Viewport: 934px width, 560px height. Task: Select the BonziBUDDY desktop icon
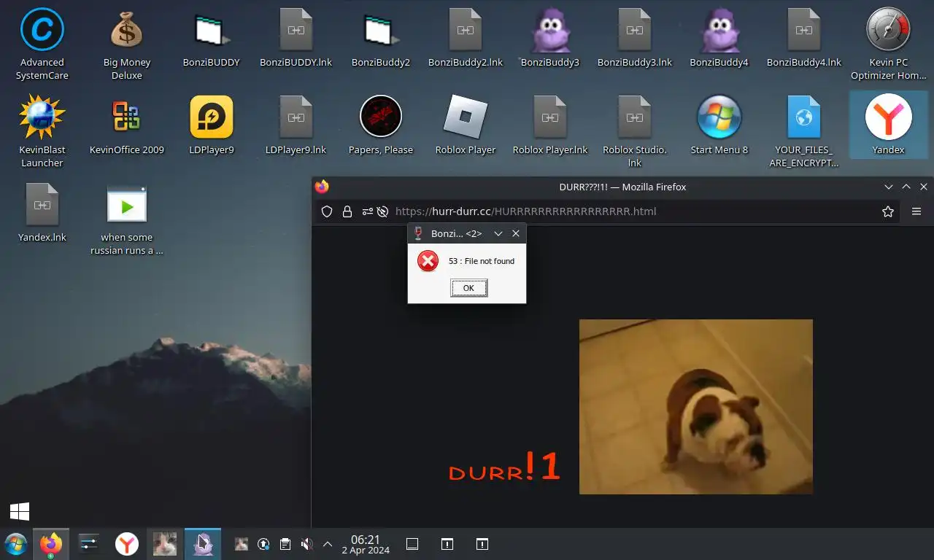[x=212, y=38]
